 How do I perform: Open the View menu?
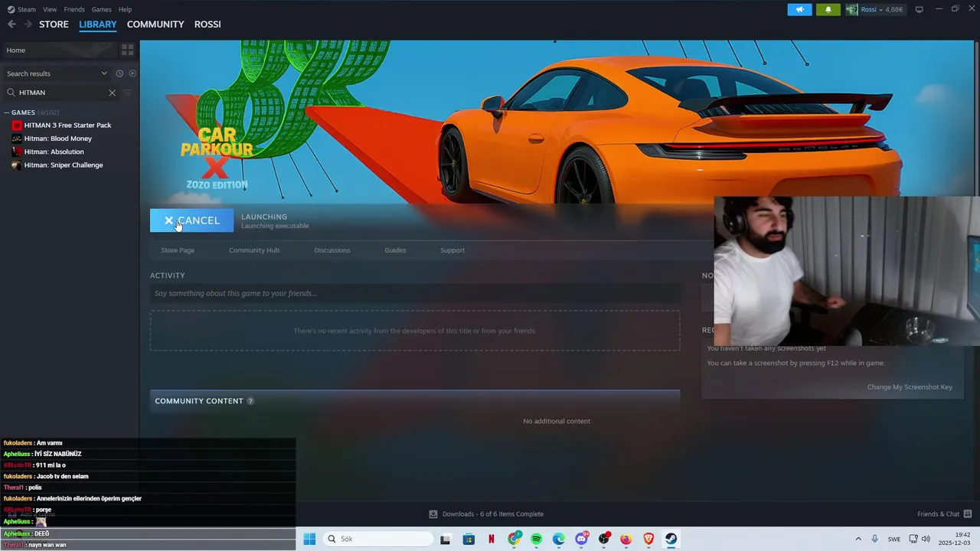[50, 9]
